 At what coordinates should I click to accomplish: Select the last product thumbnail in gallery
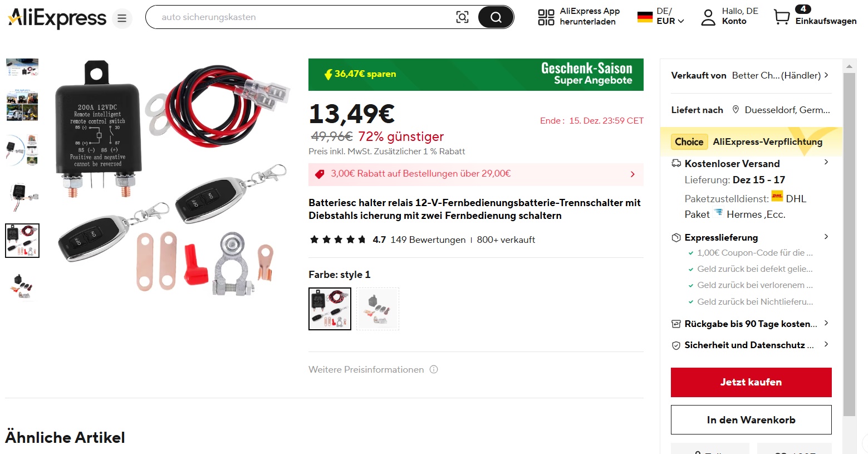[x=22, y=285]
